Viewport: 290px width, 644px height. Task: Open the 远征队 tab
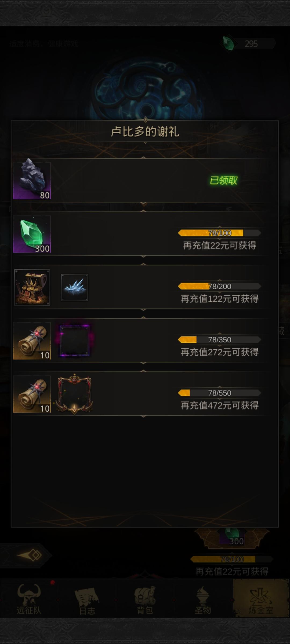point(29,599)
